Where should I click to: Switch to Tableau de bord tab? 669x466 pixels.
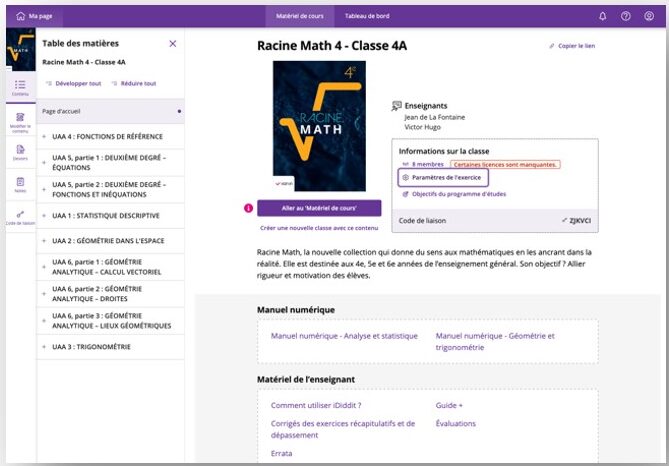pyautogui.click(x=367, y=16)
